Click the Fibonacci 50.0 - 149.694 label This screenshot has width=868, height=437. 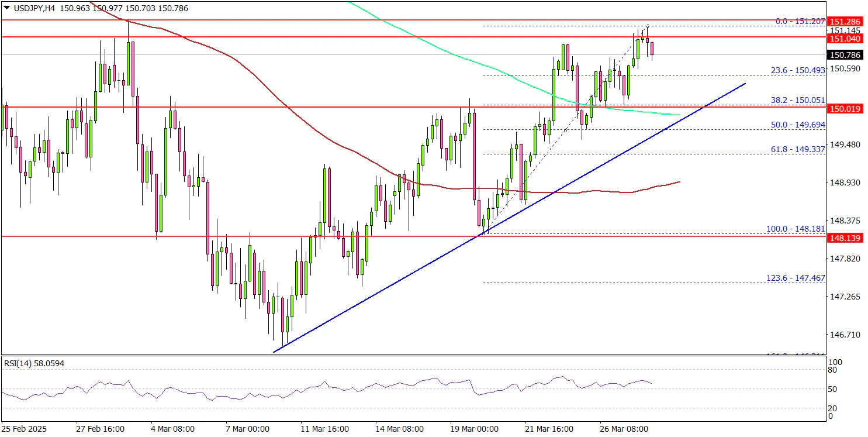pos(797,125)
